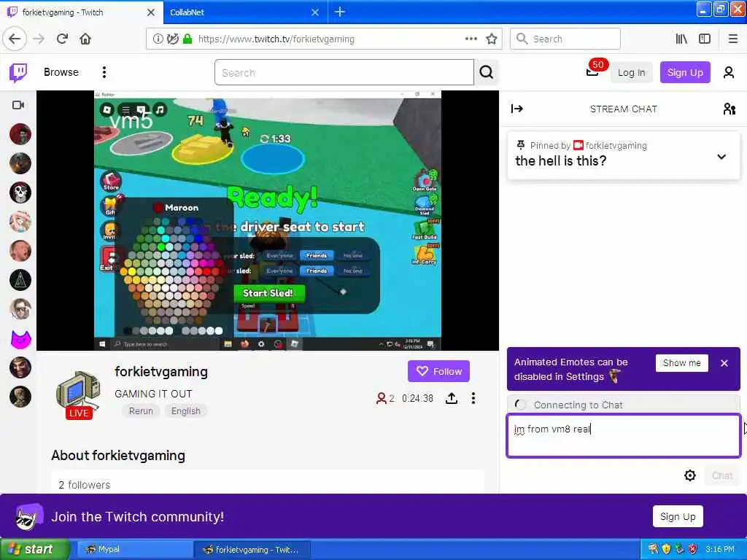Focus the Twitch search field
Screen dimensions: 747x560
(x=344, y=72)
